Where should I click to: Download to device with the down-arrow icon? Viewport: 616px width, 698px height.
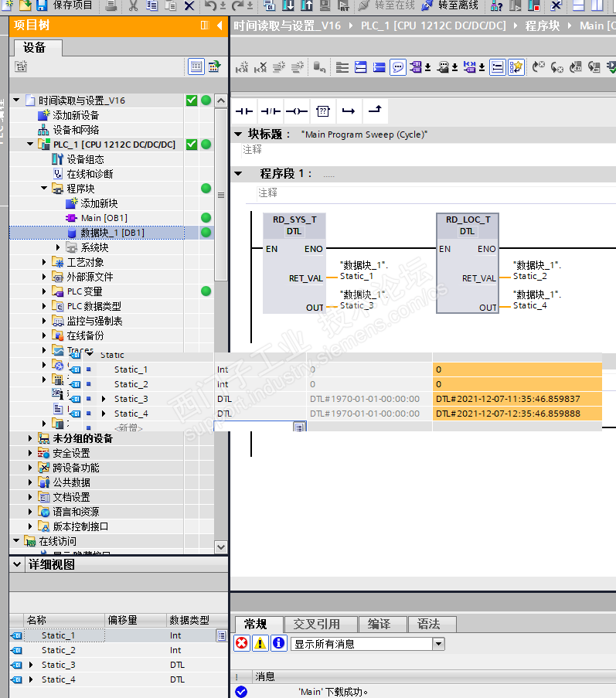(x=288, y=5)
